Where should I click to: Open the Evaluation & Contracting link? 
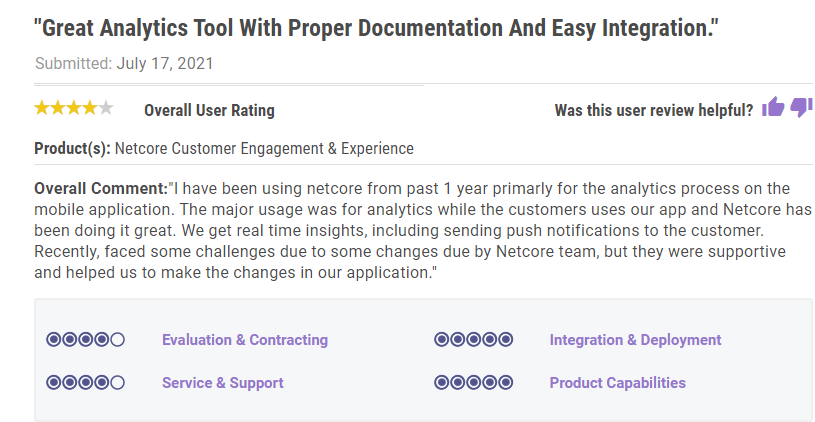pyautogui.click(x=245, y=340)
